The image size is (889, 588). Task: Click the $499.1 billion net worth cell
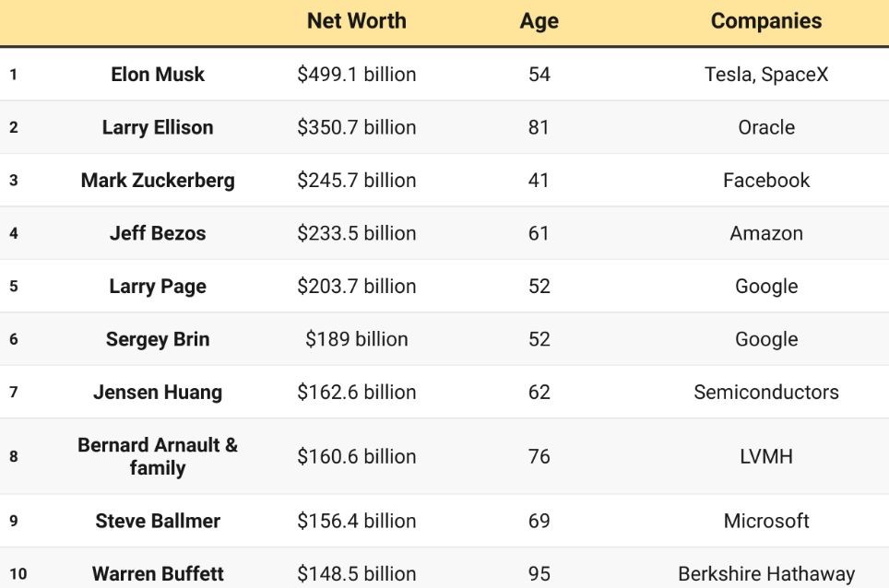tap(356, 75)
